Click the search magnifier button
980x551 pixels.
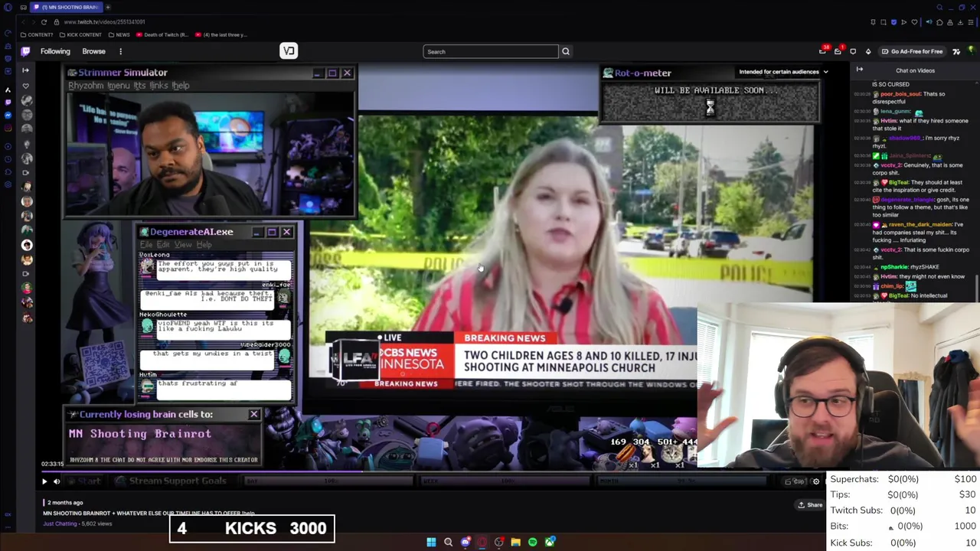pos(566,51)
